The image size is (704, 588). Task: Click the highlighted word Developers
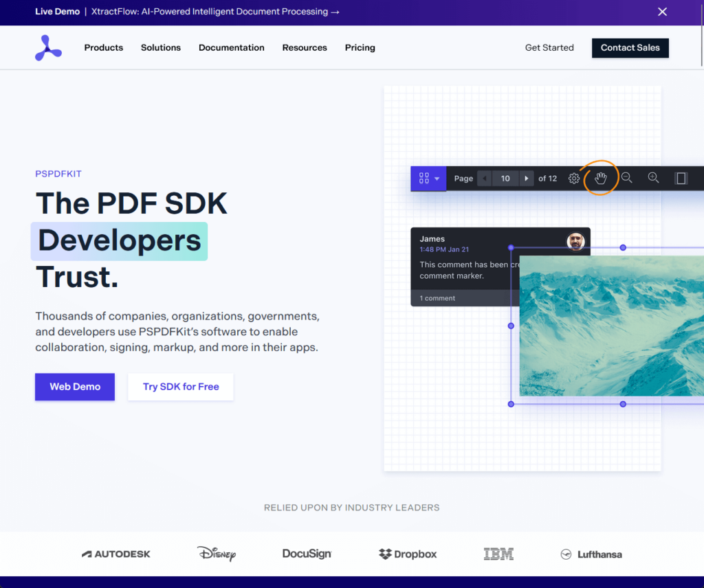point(120,241)
